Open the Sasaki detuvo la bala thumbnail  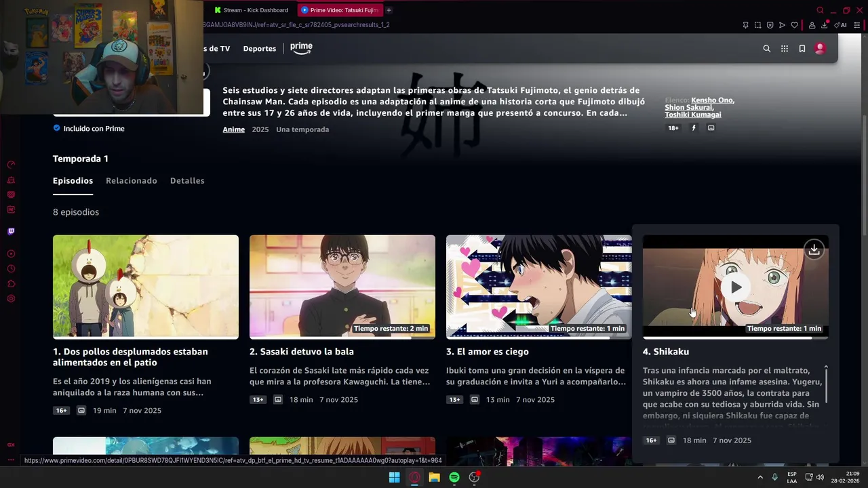(x=342, y=287)
